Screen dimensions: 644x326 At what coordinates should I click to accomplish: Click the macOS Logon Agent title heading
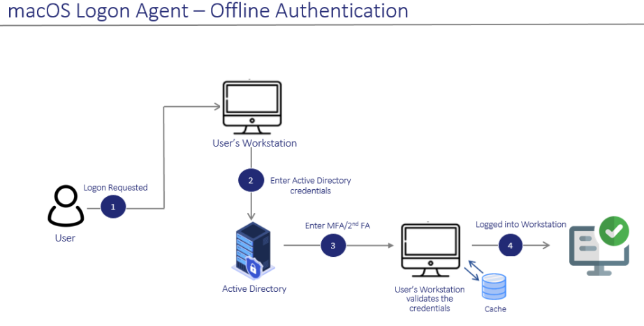click(x=207, y=11)
